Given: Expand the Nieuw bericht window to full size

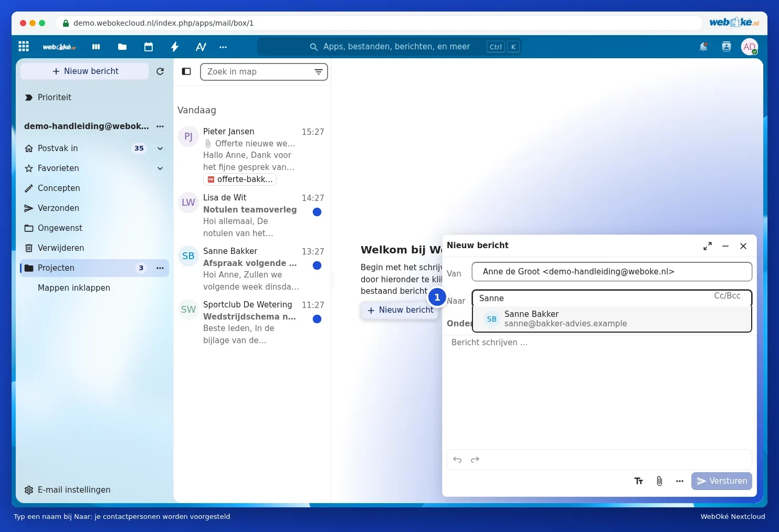Looking at the screenshot, I should click(x=708, y=246).
